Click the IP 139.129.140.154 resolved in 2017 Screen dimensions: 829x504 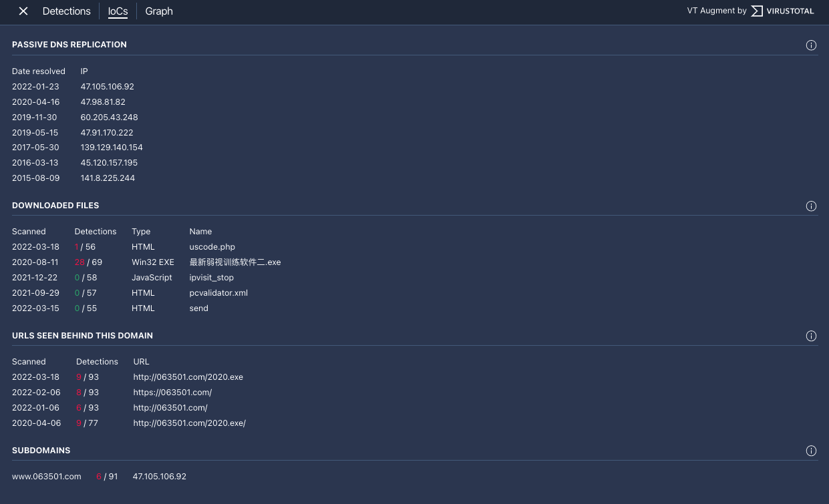[x=112, y=147]
